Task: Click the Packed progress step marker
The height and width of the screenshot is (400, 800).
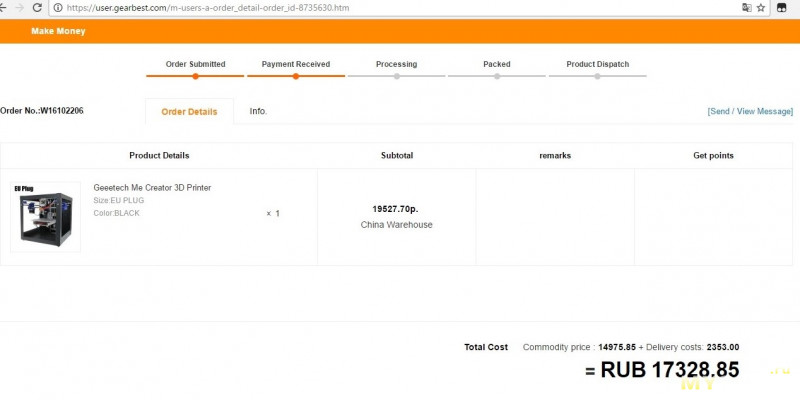Action: coord(497,76)
